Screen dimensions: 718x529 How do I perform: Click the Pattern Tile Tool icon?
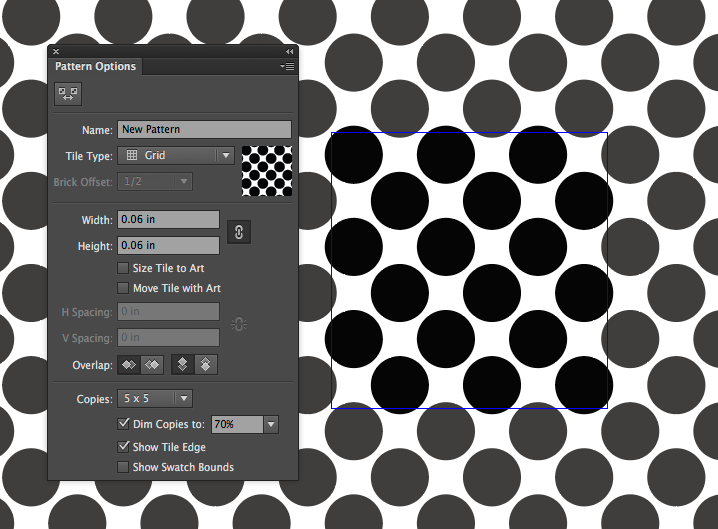[x=68, y=94]
